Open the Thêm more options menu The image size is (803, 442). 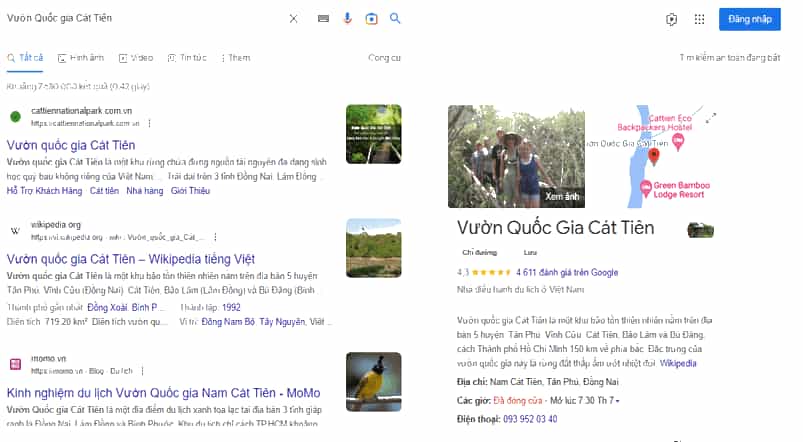click(236, 58)
